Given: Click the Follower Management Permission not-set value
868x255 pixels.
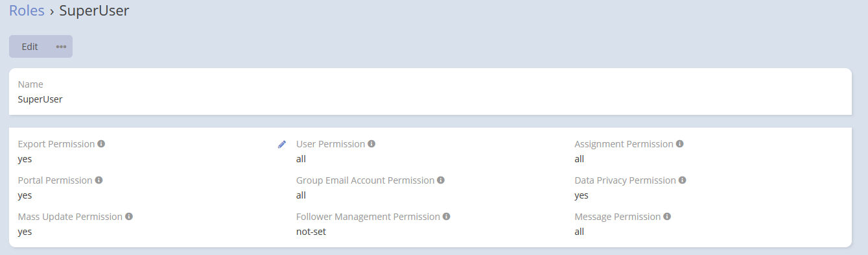Looking at the screenshot, I should click(311, 232).
